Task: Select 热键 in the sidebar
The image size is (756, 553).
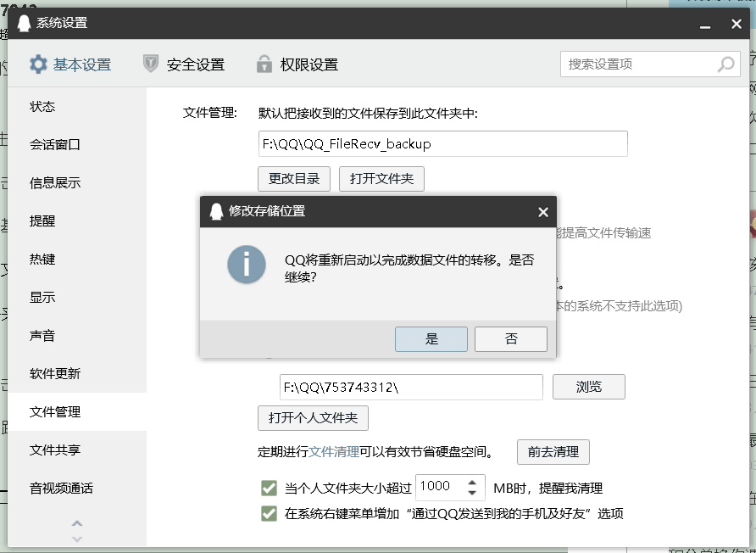Action: click(x=77, y=260)
